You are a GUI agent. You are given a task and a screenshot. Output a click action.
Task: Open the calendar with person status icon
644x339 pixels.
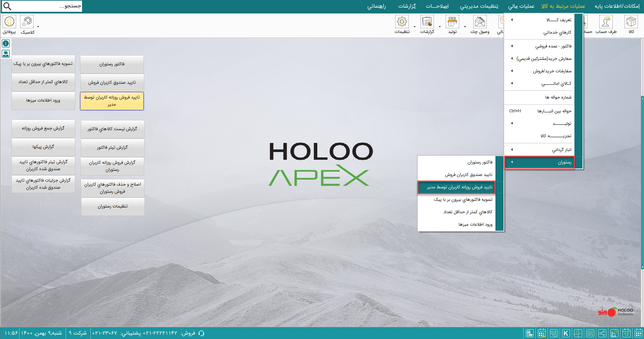tap(542, 333)
